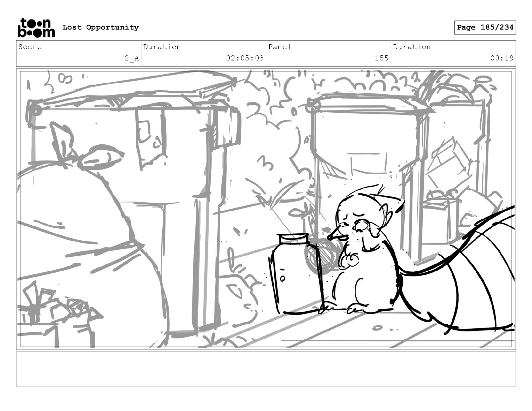532x411 pixels.
Task: Click the Duration label beside Panel
Action: [x=412, y=47]
